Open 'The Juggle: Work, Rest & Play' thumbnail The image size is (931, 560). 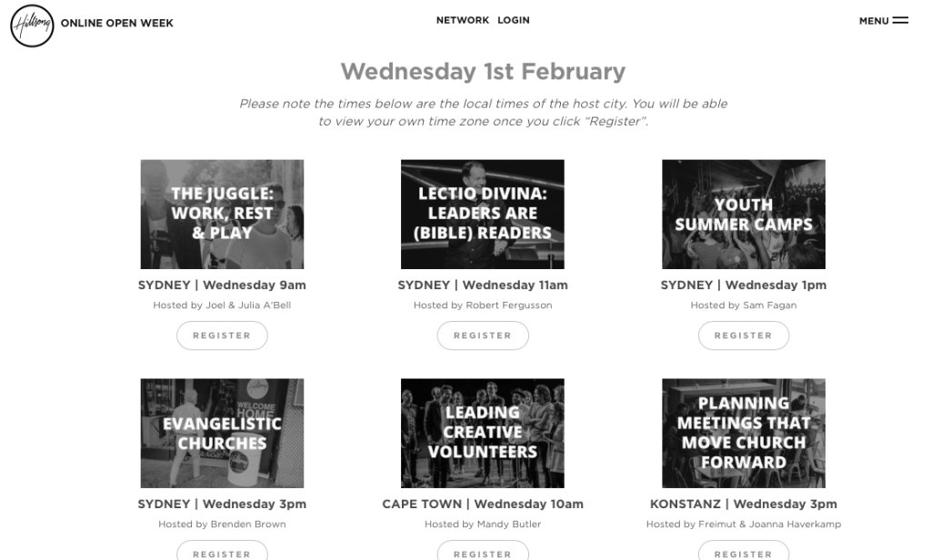tap(222, 215)
